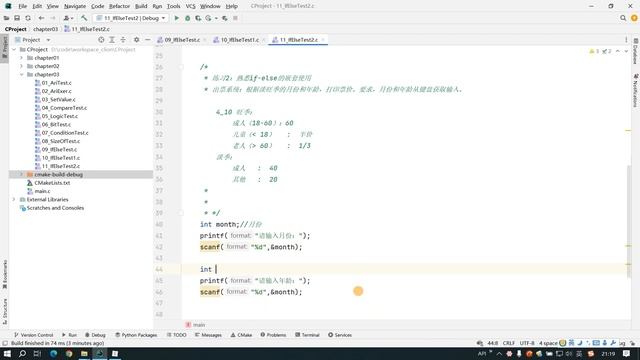640x360 pixels.
Task: Toggle tool window bars icon in the status bar corner
Action: pyautogui.click(x=4, y=343)
